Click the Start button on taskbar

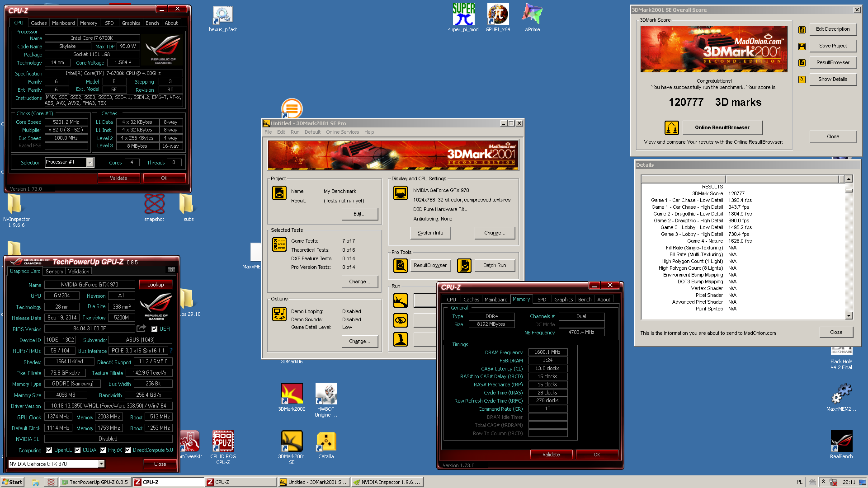(12, 482)
